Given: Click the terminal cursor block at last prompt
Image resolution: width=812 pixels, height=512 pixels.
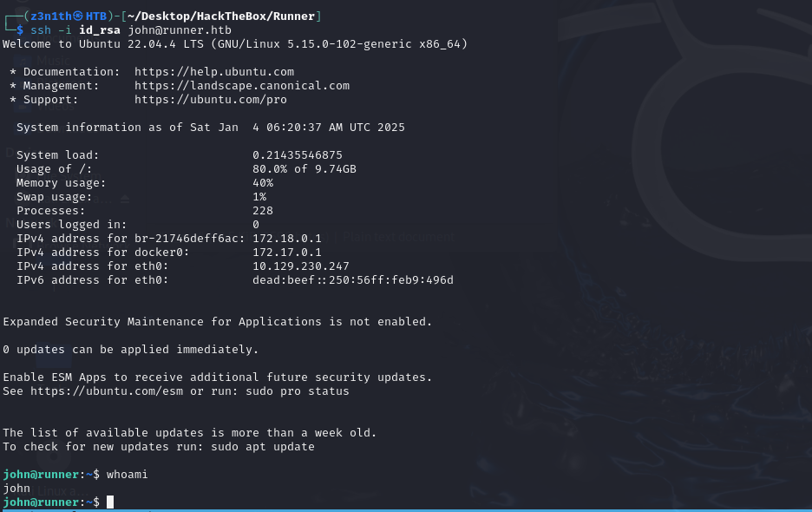Looking at the screenshot, I should [x=110, y=502].
